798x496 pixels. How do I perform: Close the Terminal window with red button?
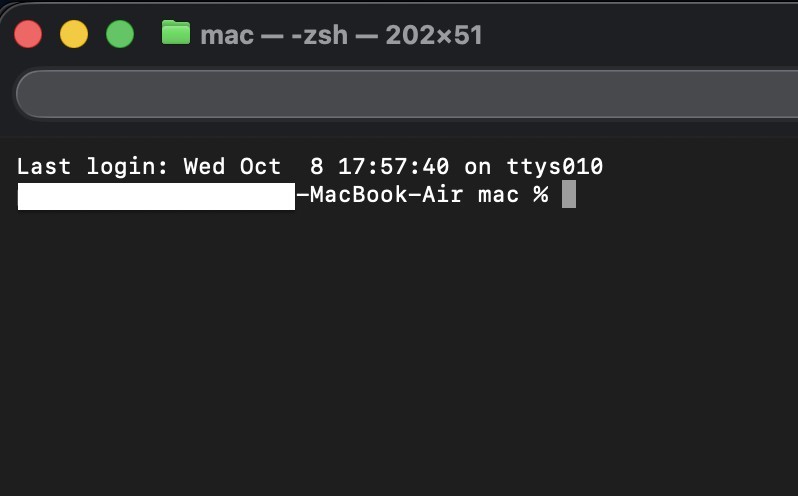[28, 34]
